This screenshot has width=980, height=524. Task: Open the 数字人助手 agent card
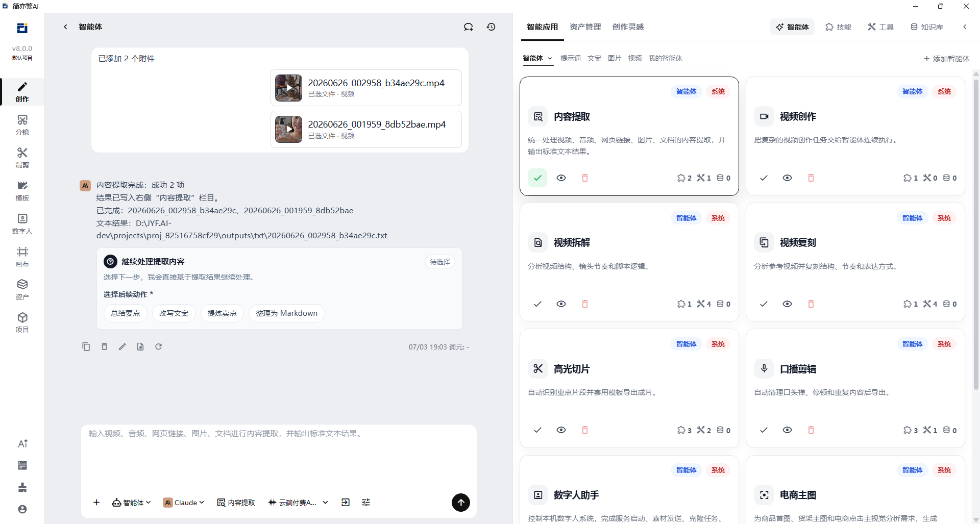(x=629, y=490)
